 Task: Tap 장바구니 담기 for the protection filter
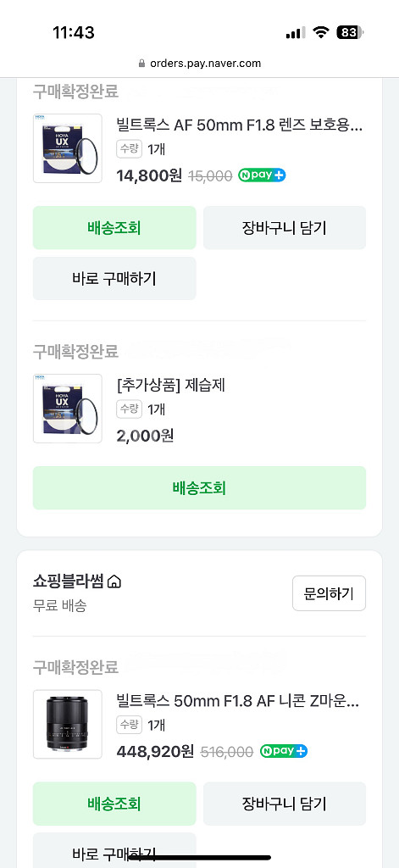(x=285, y=227)
